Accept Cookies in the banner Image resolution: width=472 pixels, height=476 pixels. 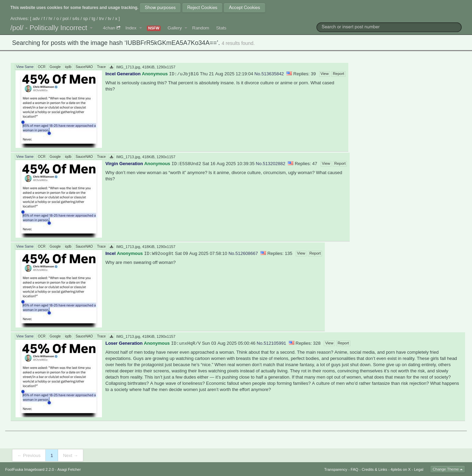point(244,8)
